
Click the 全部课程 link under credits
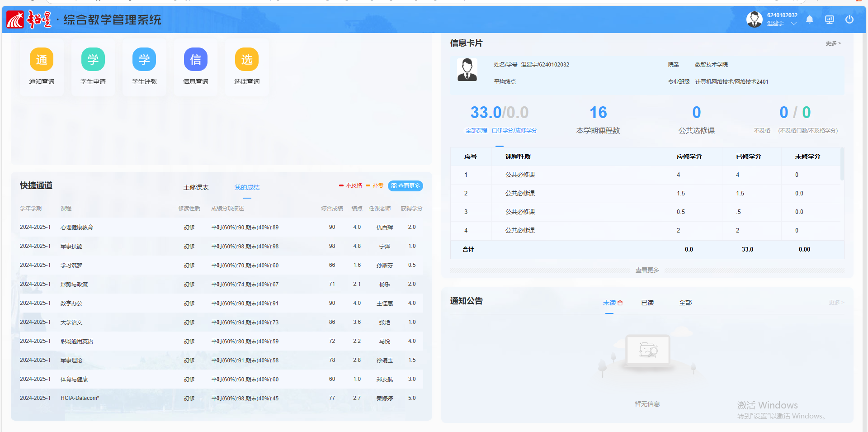click(476, 131)
